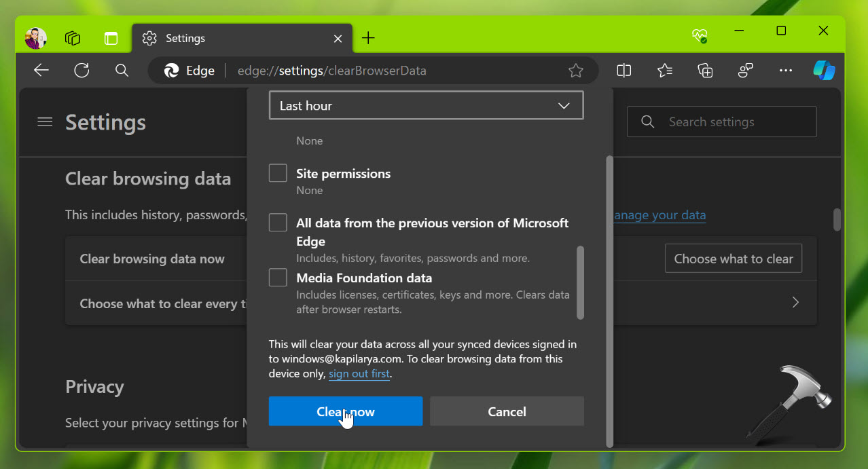Check All data from previous version checkbox
The image size is (868, 469).
click(278, 223)
